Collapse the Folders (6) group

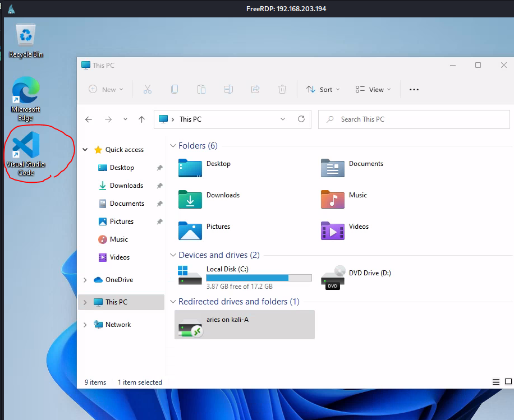pos(173,146)
